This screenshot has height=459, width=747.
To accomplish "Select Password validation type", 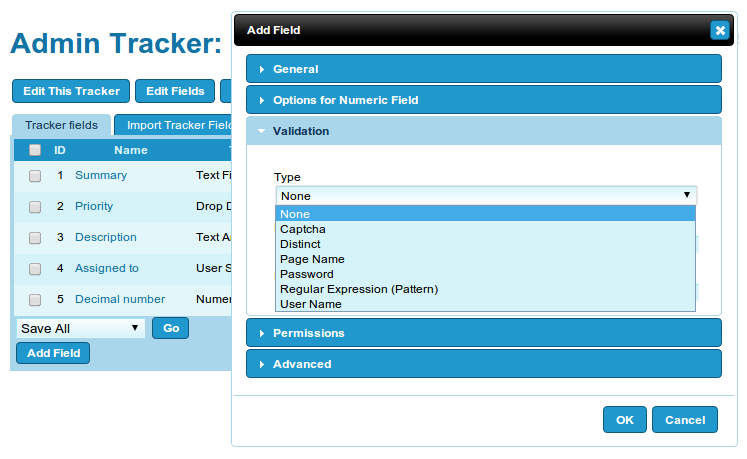I will tap(306, 274).
